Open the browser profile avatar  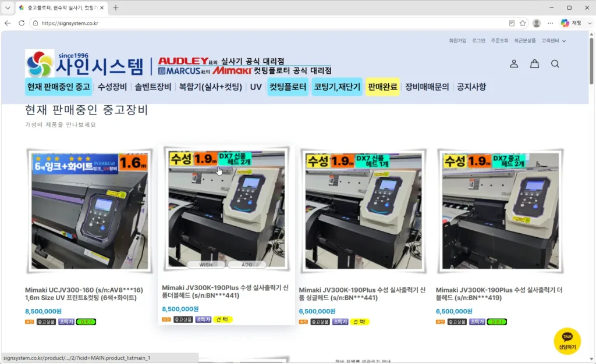[x=537, y=23]
